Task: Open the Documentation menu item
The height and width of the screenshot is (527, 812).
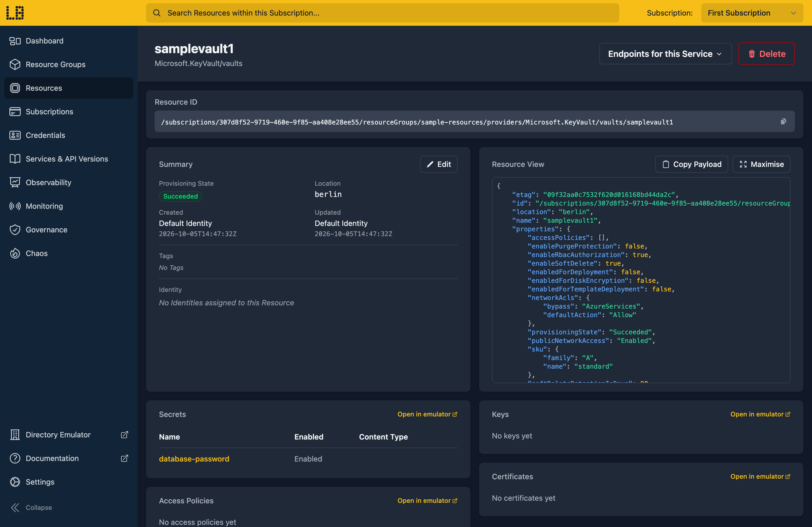Action: tap(68, 458)
